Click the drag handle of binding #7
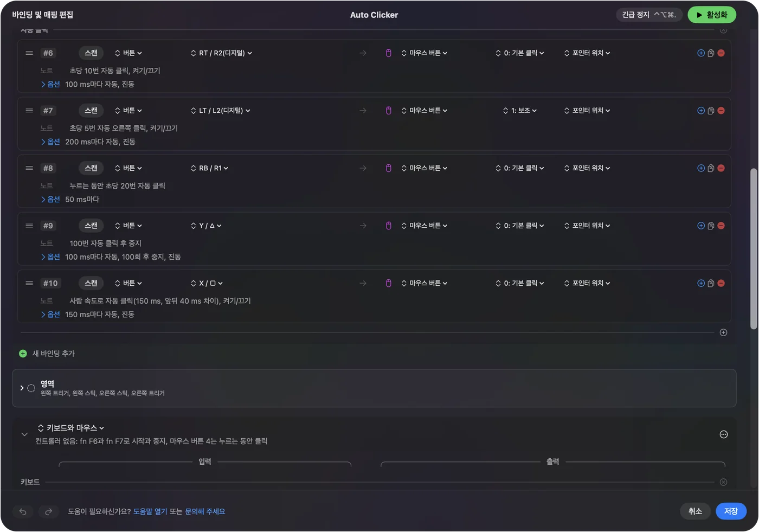Screen dimensions: 759x532 point(29,111)
